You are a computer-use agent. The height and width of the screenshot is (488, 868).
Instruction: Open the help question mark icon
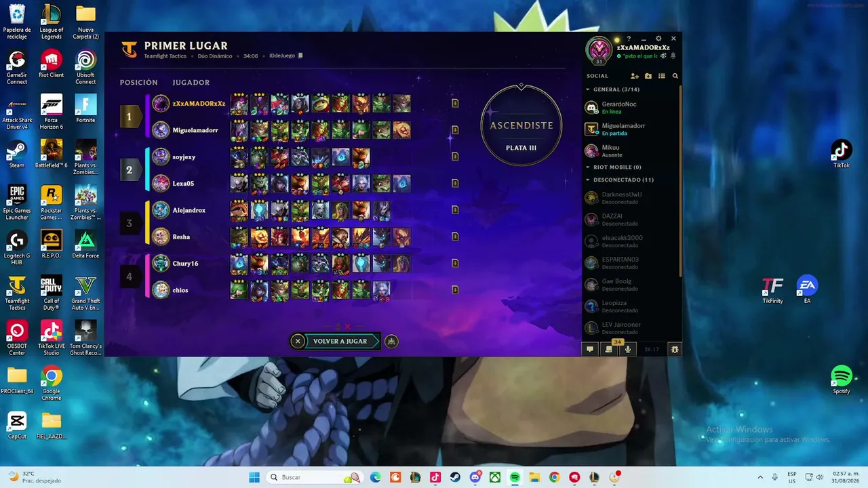pos(629,39)
